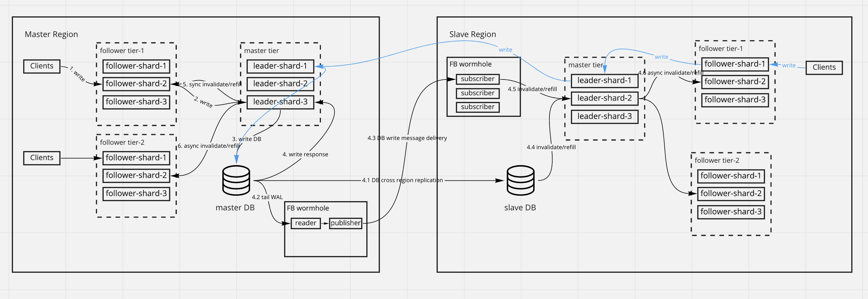Select follower-shard-1 in Slave Region follower tier-1

[x=735, y=64]
